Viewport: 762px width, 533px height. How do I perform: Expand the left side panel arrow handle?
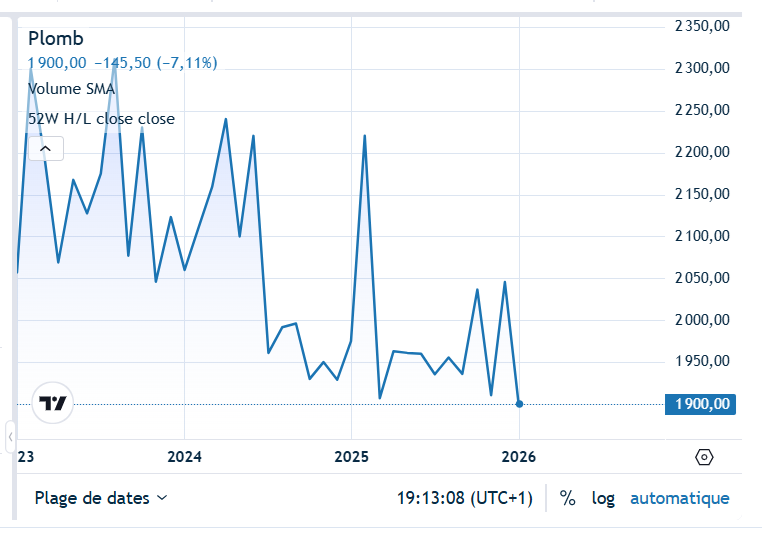coord(10,437)
